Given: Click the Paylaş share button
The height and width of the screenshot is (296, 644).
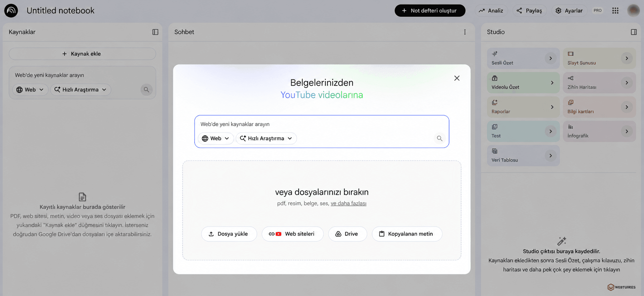Looking at the screenshot, I should (529, 10).
